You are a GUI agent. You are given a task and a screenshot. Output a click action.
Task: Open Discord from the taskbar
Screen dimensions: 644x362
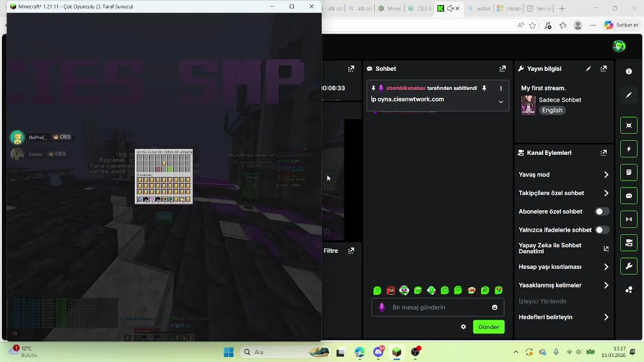click(x=378, y=352)
